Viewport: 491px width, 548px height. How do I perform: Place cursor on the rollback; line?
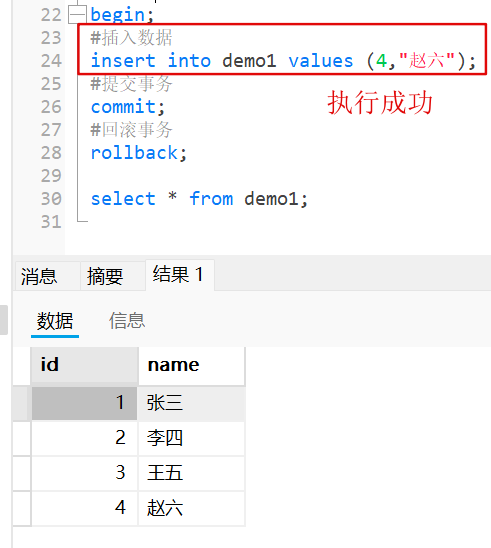(x=139, y=153)
